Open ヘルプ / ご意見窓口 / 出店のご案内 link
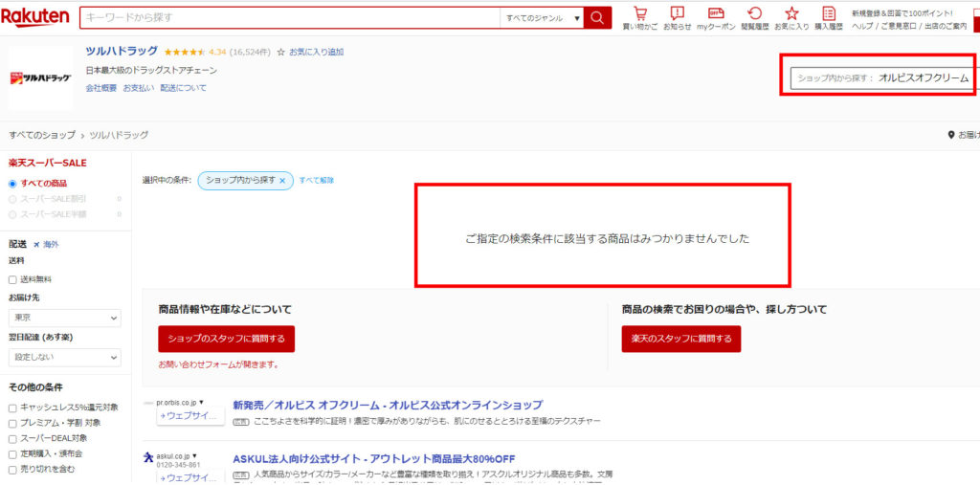The image size is (980, 485). click(909, 26)
